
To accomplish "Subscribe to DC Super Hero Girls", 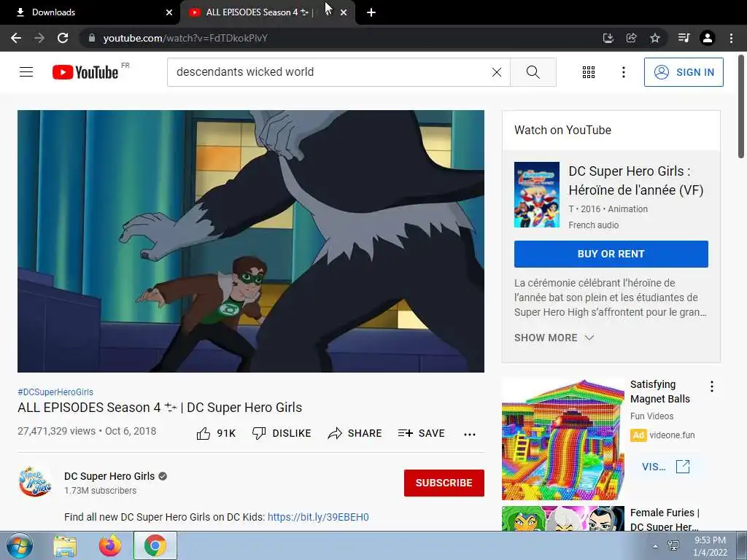I will (444, 483).
